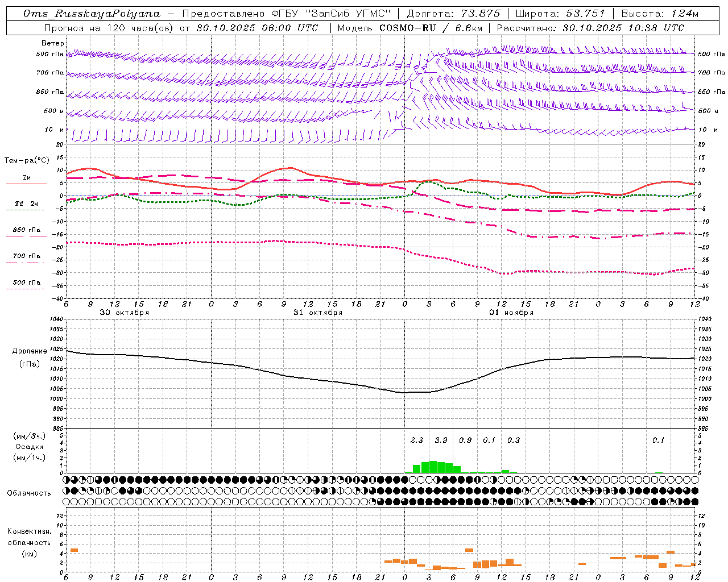Image resolution: width=728 pixels, height=582 pixels.
Task: Click the provider text ФГБУ "ЗапСиб УГМС"
Action: point(330,14)
